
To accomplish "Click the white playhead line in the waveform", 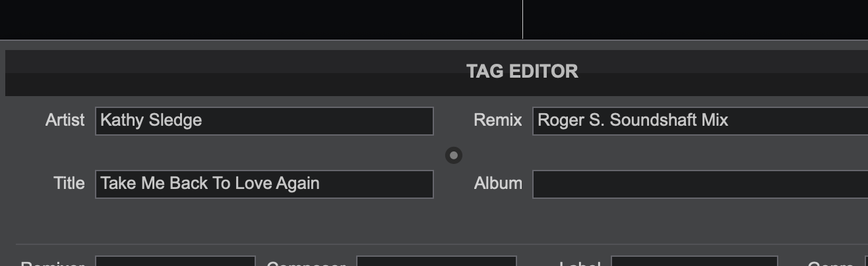I will pyautogui.click(x=523, y=20).
